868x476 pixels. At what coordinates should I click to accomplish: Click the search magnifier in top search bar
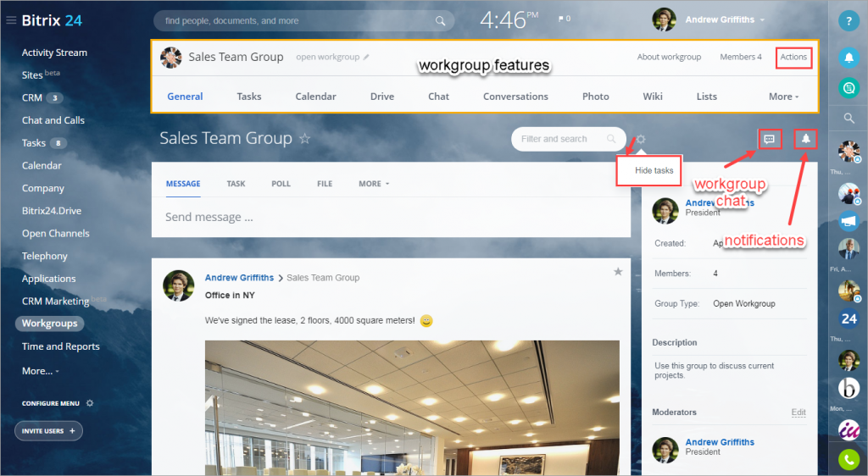(440, 21)
